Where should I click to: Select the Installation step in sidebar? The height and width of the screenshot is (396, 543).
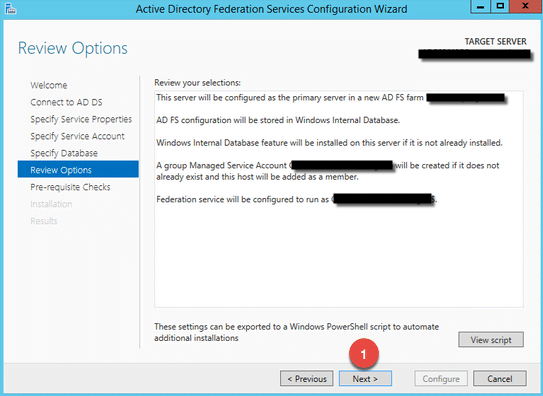point(51,204)
